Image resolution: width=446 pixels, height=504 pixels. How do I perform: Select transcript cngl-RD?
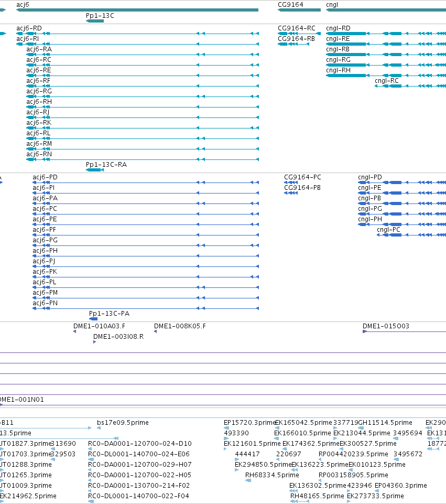coord(338,28)
